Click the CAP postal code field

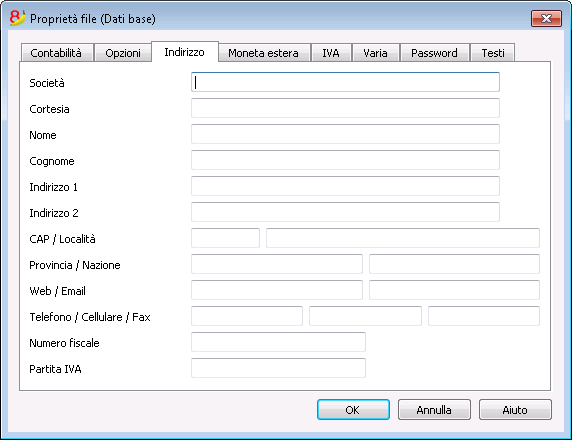(225, 238)
